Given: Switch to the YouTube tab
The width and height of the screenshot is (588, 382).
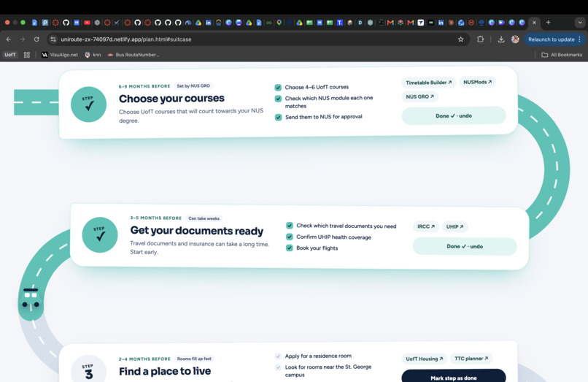Looking at the screenshot, I should coord(87,23).
